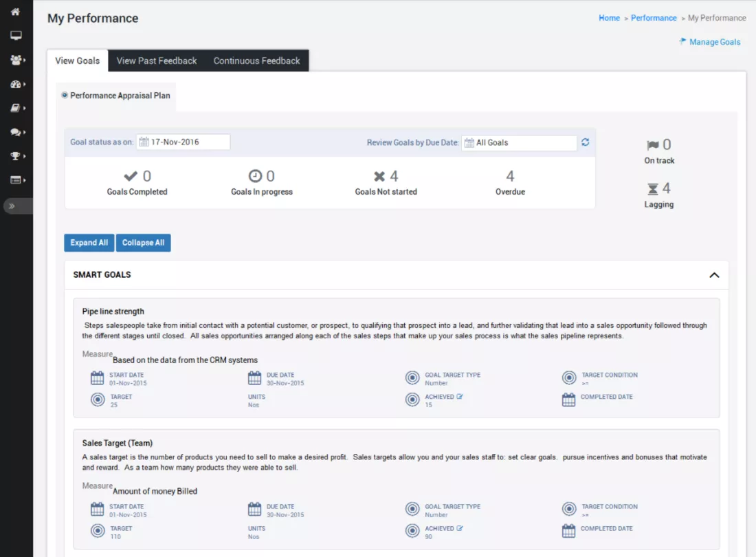Open the people group sidebar menu

tap(16, 60)
